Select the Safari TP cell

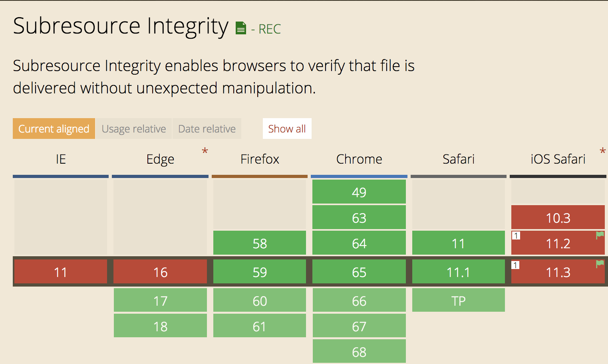pyautogui.click(x=459, y=300)
